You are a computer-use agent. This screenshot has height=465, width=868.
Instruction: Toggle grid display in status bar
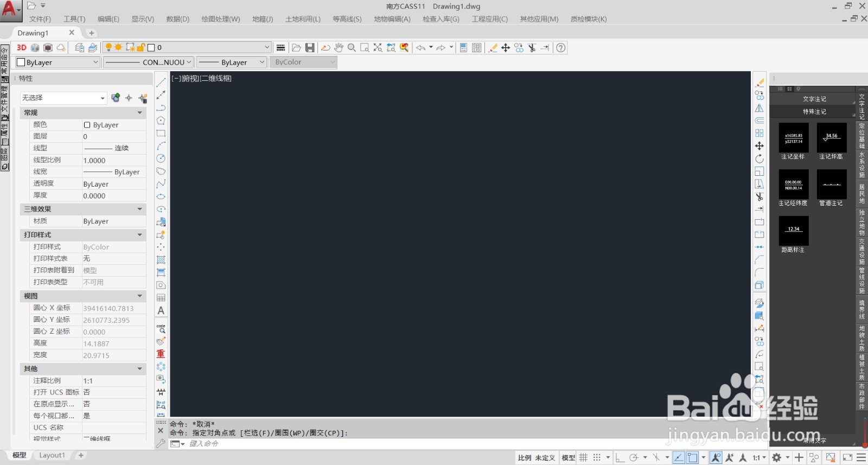pos(583,458)
